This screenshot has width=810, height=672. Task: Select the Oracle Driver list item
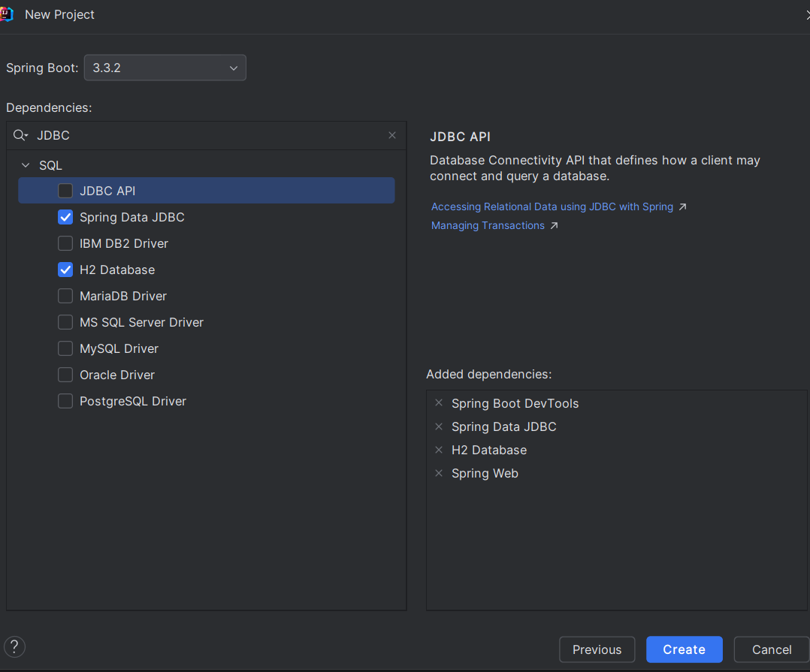117,375
